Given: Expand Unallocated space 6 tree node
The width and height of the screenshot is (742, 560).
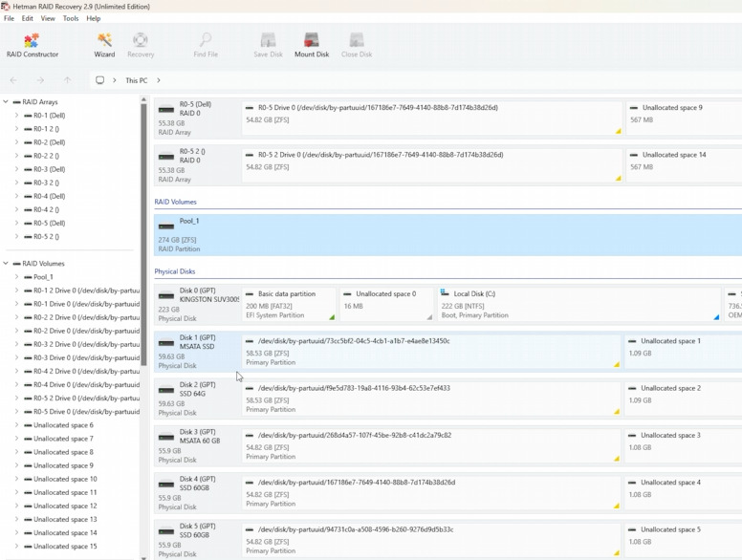Looking at the screenshot, I should tap(16, 425).
